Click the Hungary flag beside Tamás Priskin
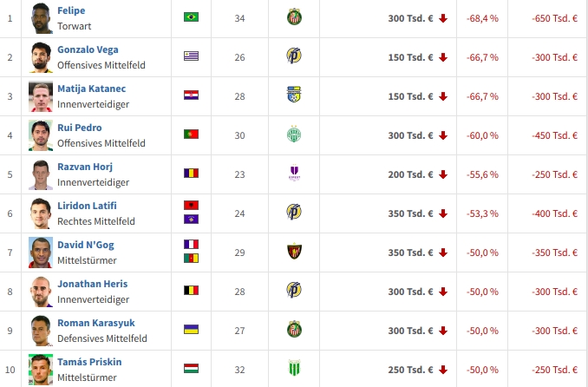 tap(191, 369)
